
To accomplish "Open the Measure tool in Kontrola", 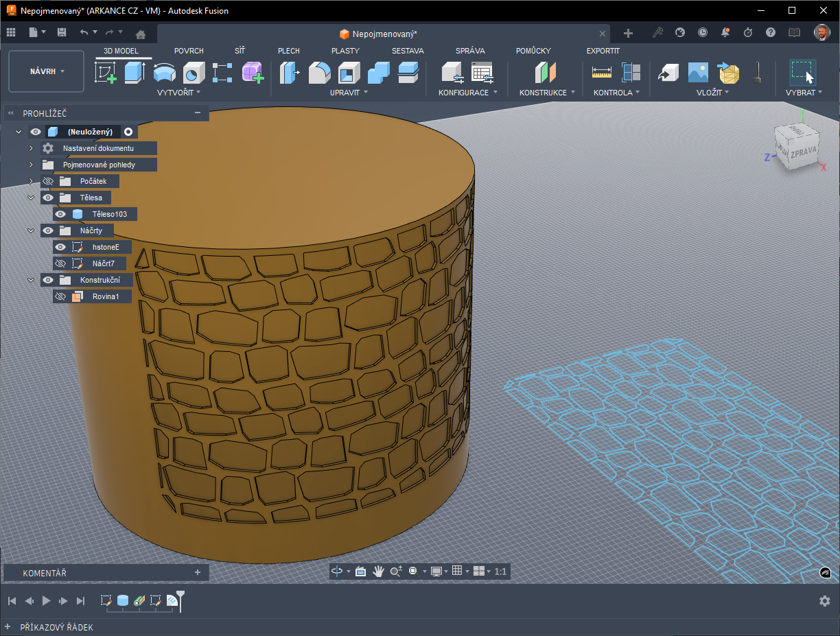I will pos(601,72).
